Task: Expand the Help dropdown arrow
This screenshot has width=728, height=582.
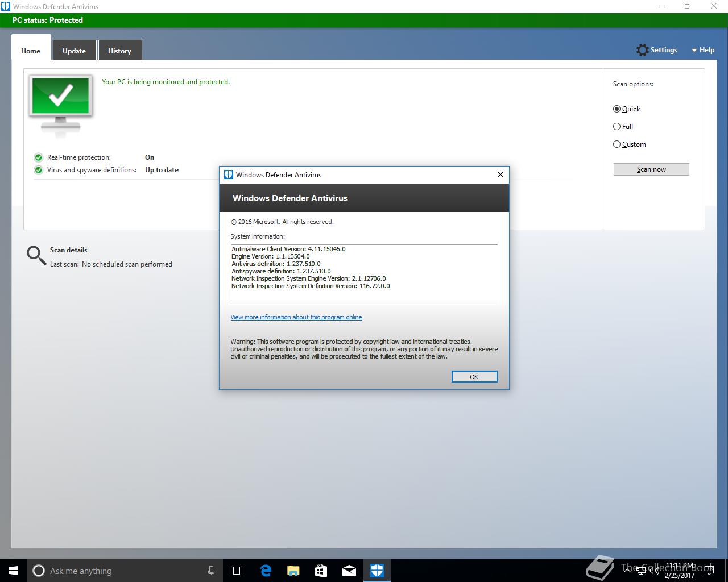Action: (694, 51)
